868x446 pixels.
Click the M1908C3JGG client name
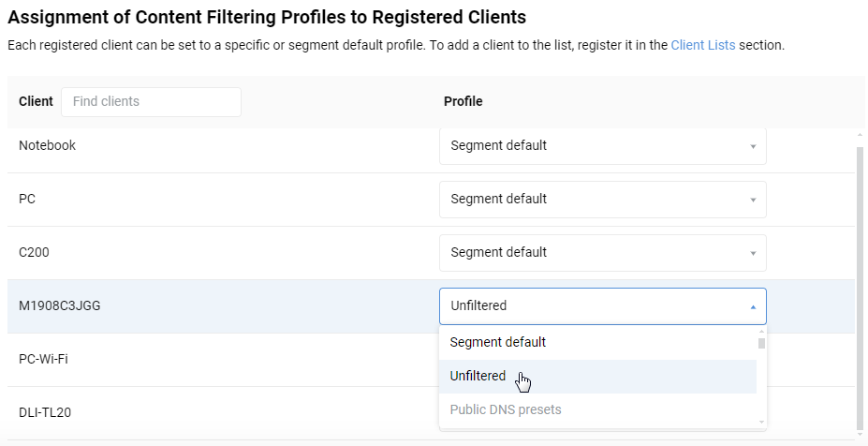[59, 306]
